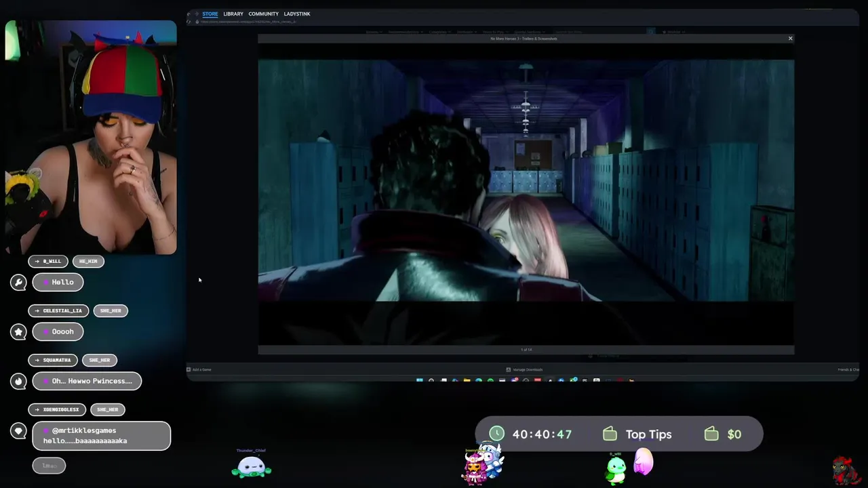Click the Windows Start button on taskbar

[420, 381]
